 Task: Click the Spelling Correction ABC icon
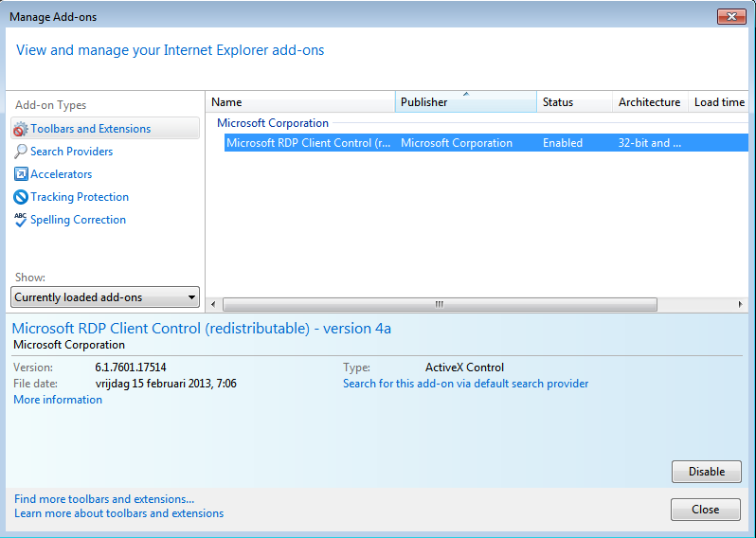(x=21, y=220)
